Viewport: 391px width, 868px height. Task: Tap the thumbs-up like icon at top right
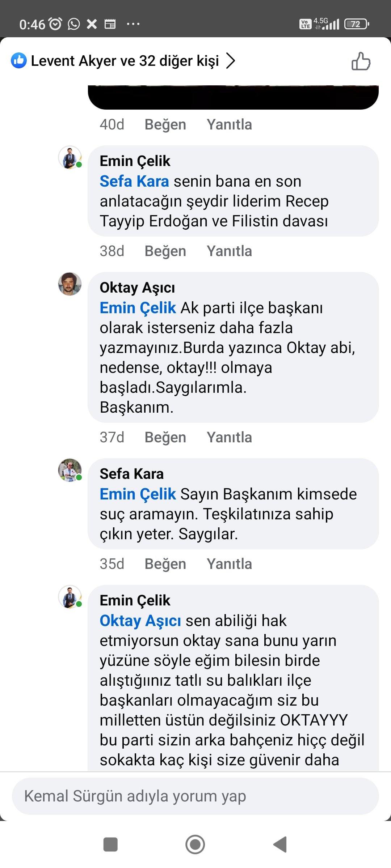tap(361, 61)
